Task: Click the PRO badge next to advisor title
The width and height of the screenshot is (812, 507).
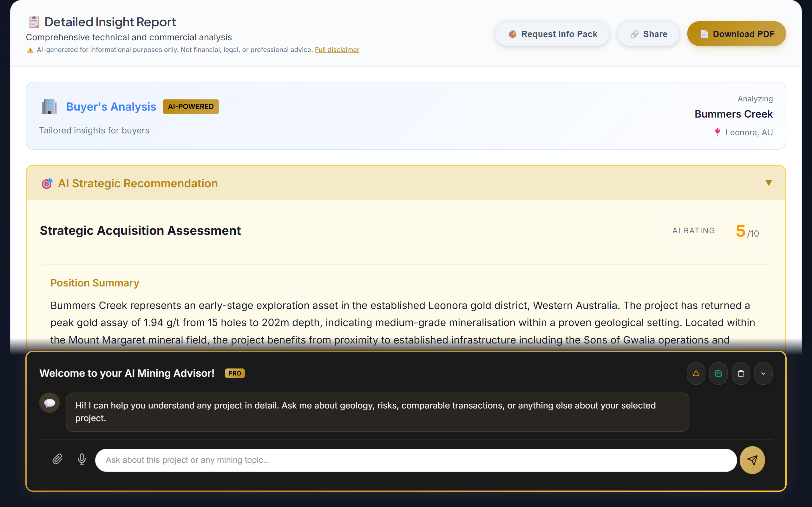Action: pos(234,373)
